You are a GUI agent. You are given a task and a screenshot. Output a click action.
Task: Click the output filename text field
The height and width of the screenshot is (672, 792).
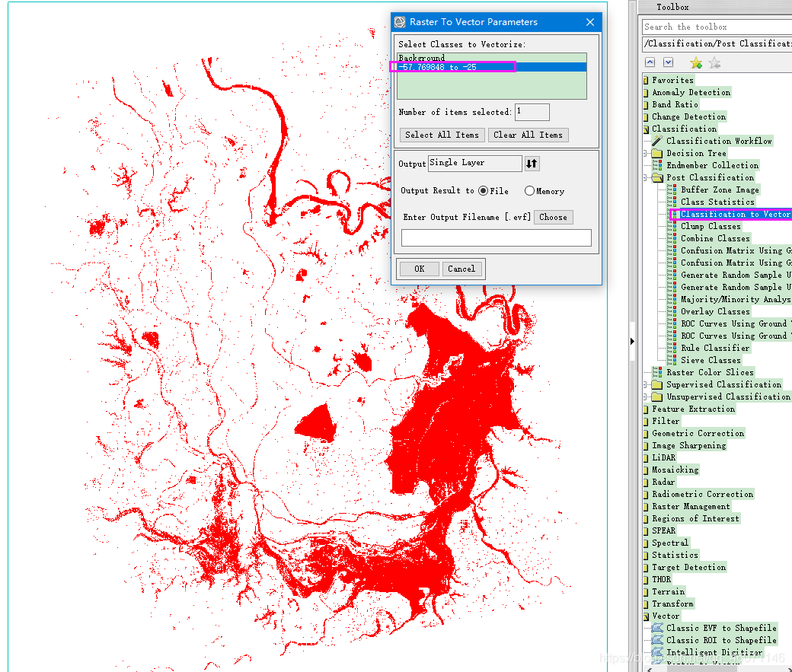point(496,237)
